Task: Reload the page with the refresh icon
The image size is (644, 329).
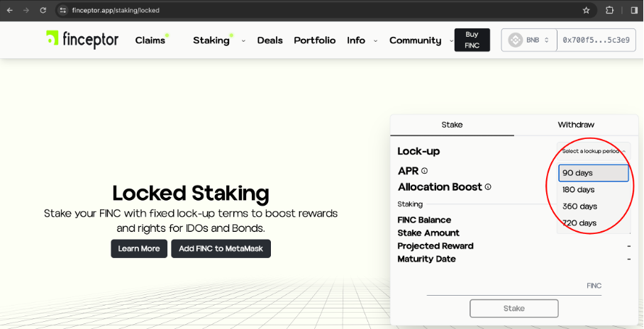Action: [x=43, y=11]
